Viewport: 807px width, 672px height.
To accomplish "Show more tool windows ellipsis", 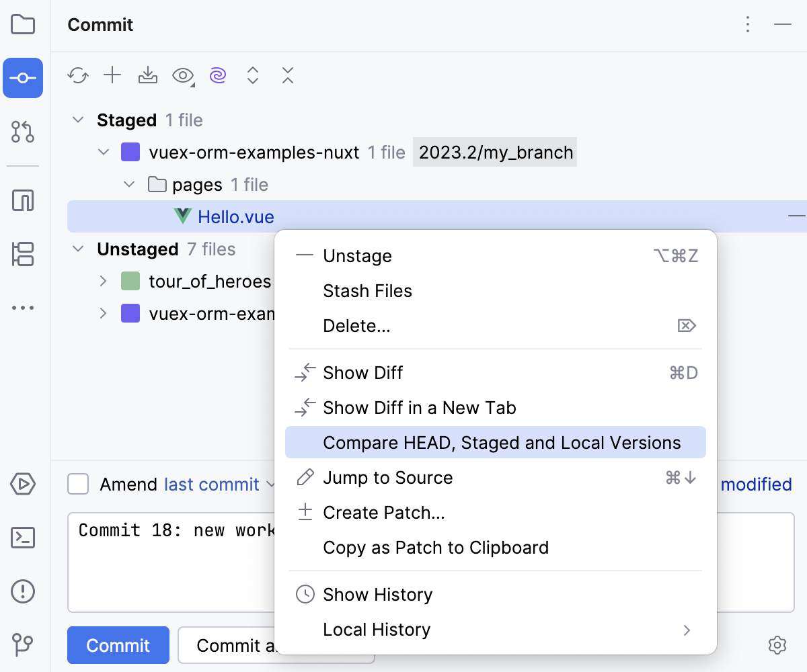I will click(x=23, y=308).
